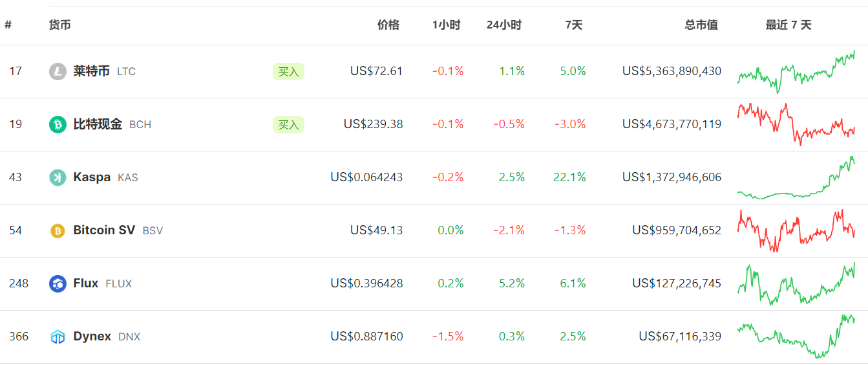
Task: Sort by the 24小时 column header
Action: click(504, 25)
